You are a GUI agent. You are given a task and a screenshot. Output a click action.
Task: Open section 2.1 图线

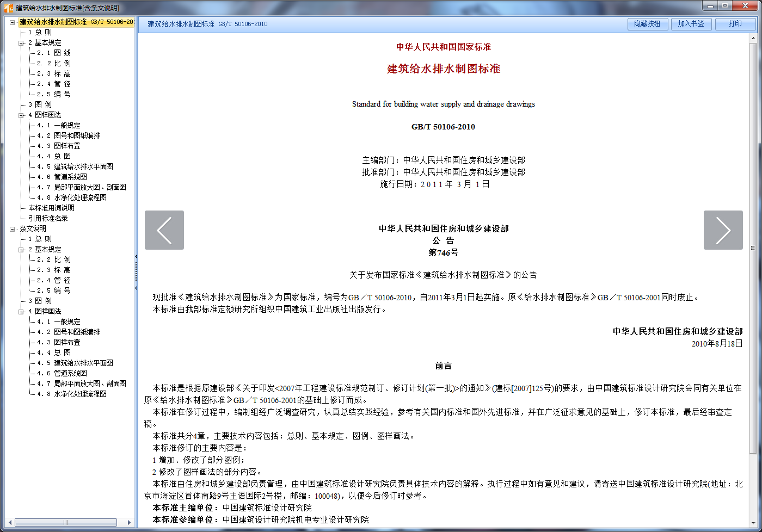pyautogui.click(x=54, y=53)
